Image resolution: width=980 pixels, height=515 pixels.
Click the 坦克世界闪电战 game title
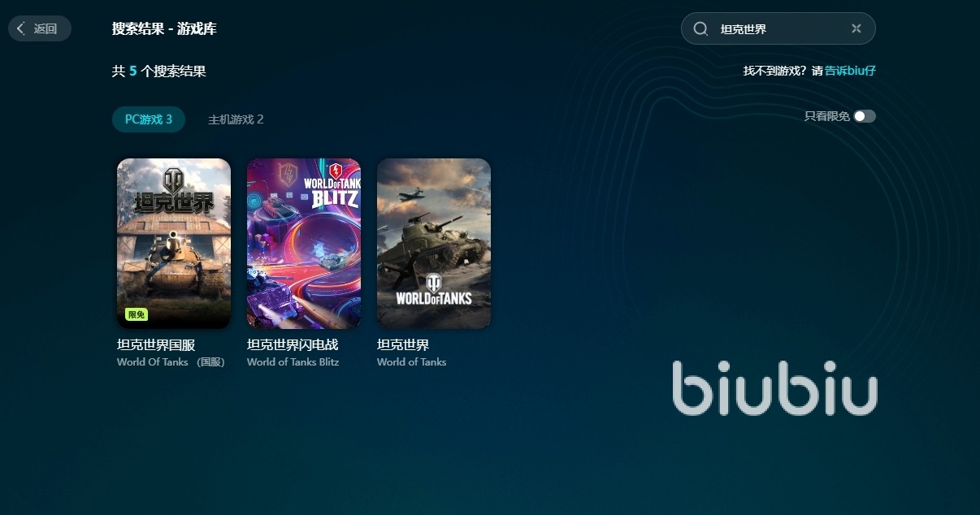click(293, 345)
